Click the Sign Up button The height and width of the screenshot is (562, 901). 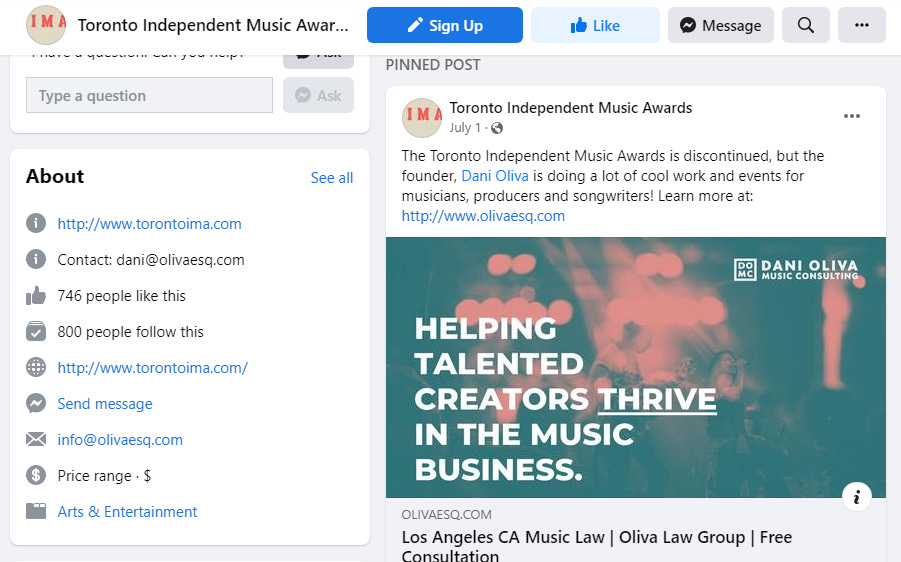tap(445, 25)
